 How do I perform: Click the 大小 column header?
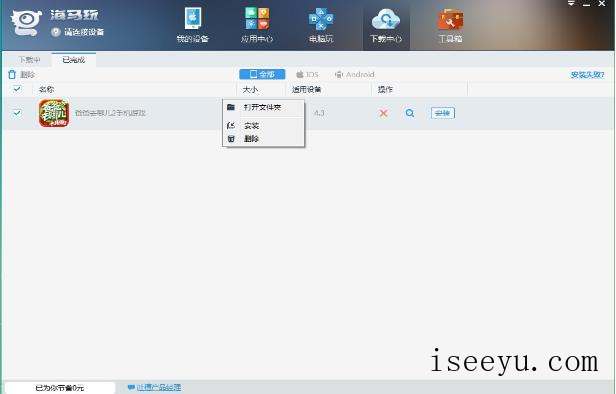(250, 89)
